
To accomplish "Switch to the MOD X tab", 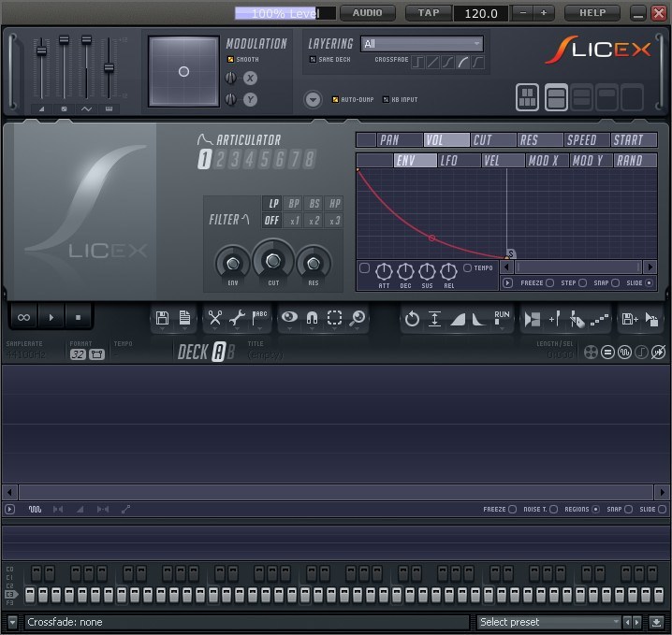I will tap(547, 161).
